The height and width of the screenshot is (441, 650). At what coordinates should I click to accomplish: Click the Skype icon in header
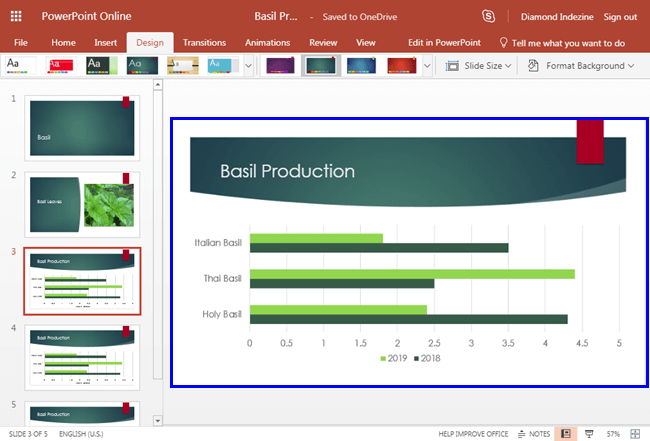pyautogui.click(x=488, y=16)
